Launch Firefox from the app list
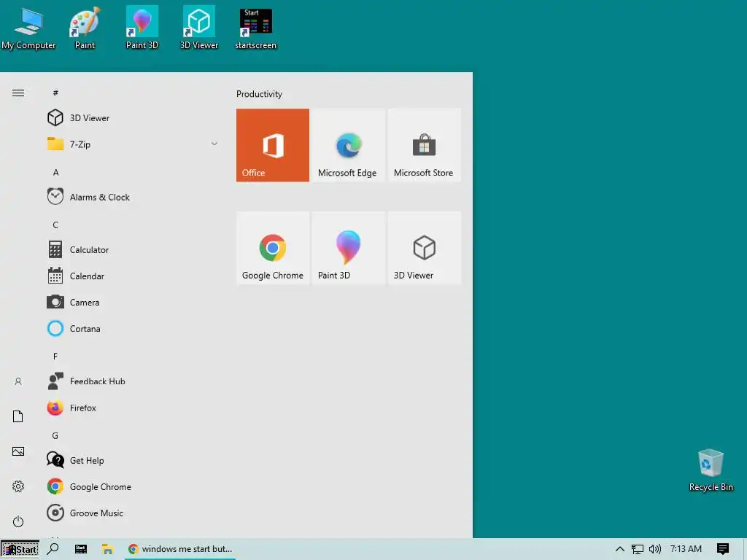 click(133, 408)
